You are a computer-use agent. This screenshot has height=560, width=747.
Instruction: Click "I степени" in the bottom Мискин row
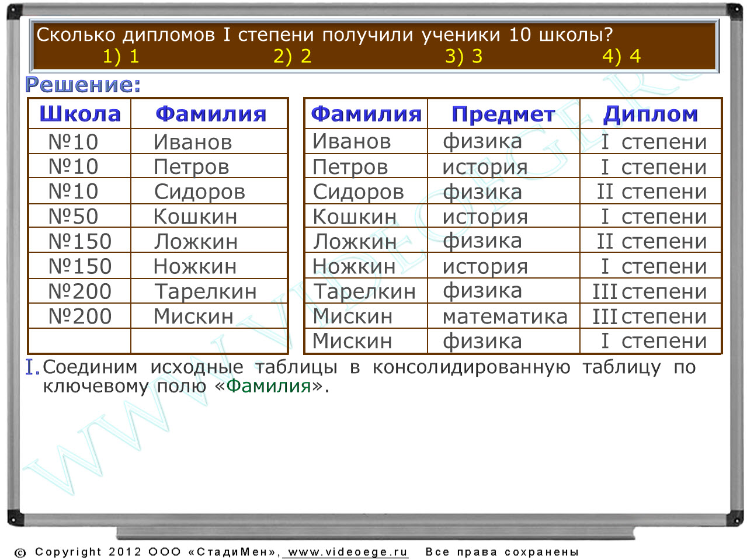pos(654,342)
